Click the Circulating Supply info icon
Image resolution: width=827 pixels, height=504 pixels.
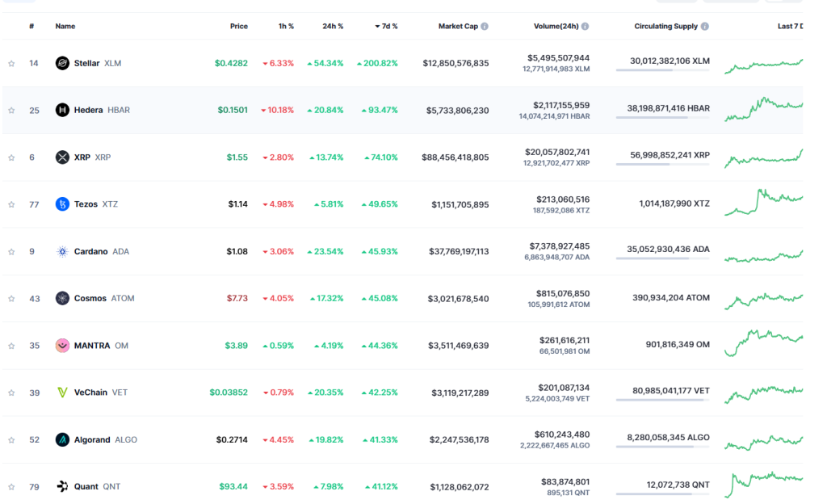tap(707, 26)
